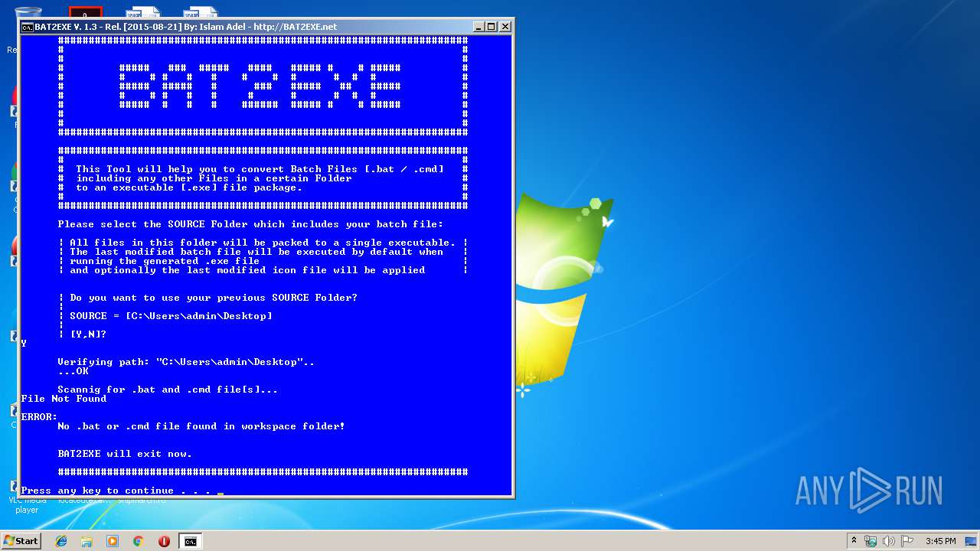Click 'running the generated .exe file' line
Viewport: 980px width, 551px height.
tap(165, 261)
